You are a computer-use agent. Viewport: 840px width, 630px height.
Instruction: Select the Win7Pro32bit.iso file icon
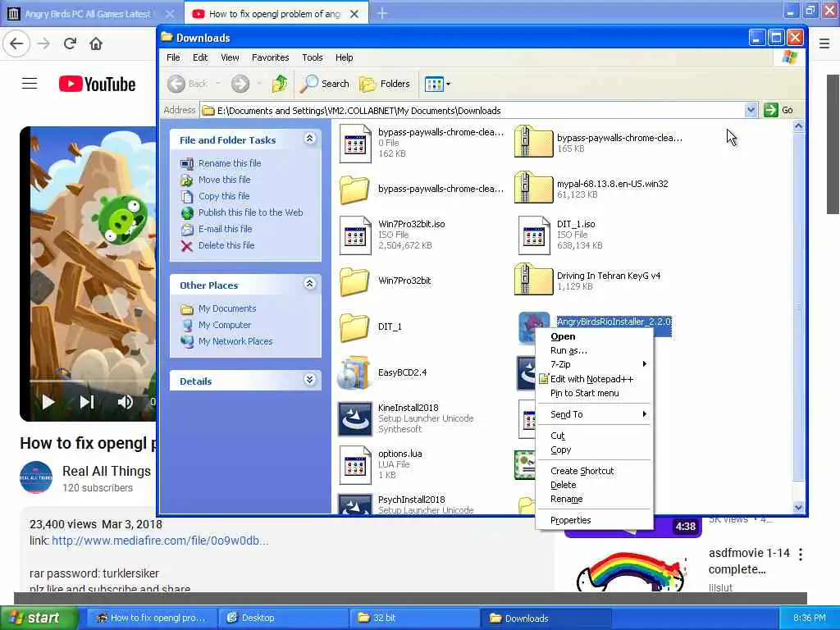[x=355, y=235]
